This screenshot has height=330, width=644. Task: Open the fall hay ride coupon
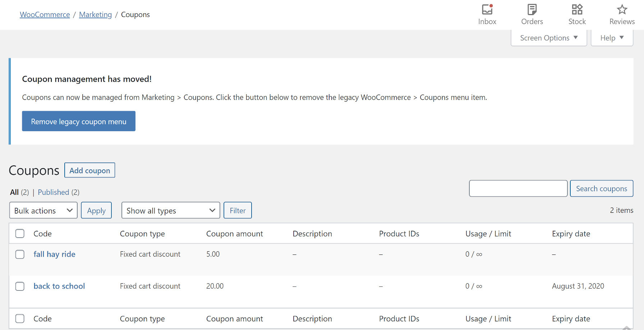54,254
